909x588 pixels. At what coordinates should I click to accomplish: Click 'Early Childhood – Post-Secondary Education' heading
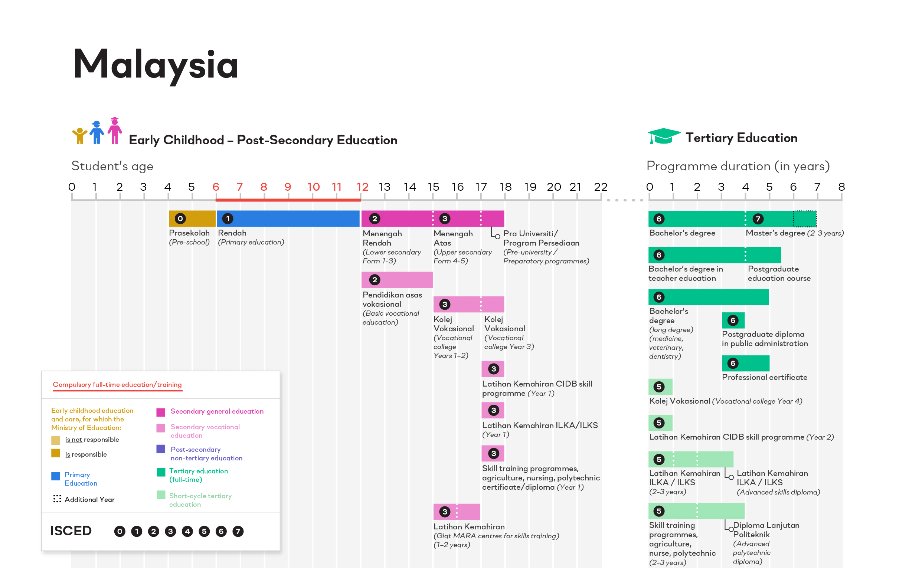pos(263,140)
